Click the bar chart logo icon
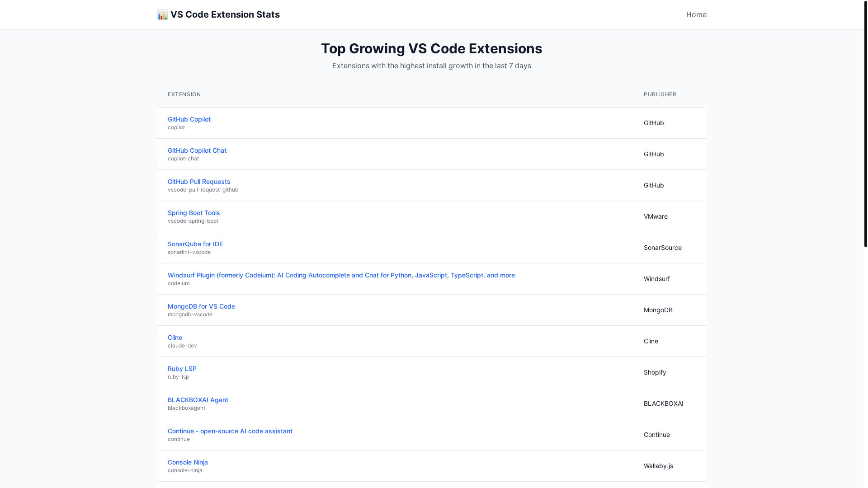This screenshot has width=868, height=488. 162,14
